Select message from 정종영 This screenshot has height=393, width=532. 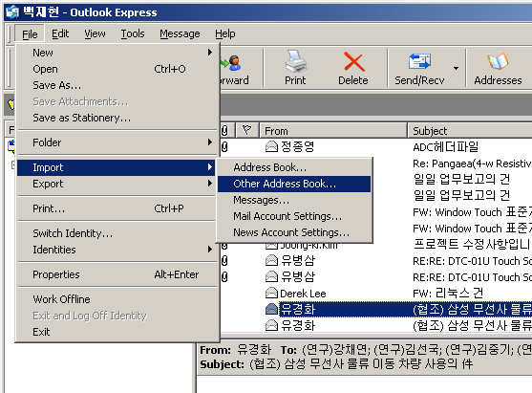[298, 146]
